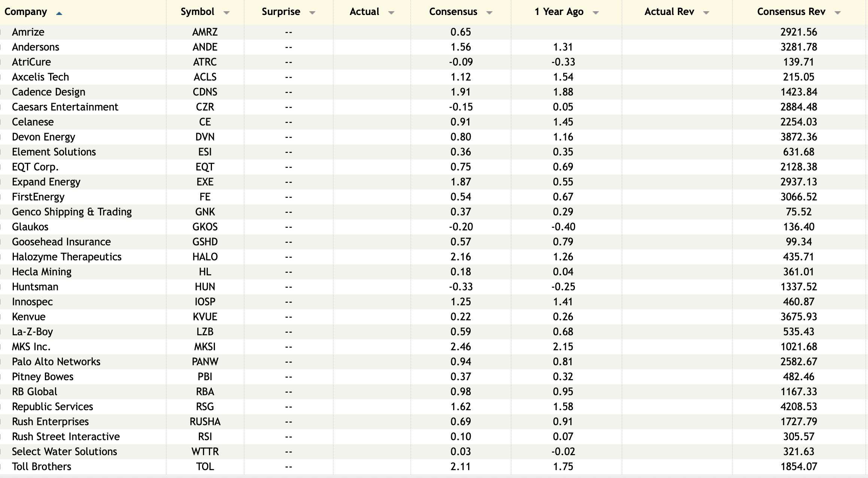Open the Cadence Design company row
868x478 pixels.
(x=49, y=92)
